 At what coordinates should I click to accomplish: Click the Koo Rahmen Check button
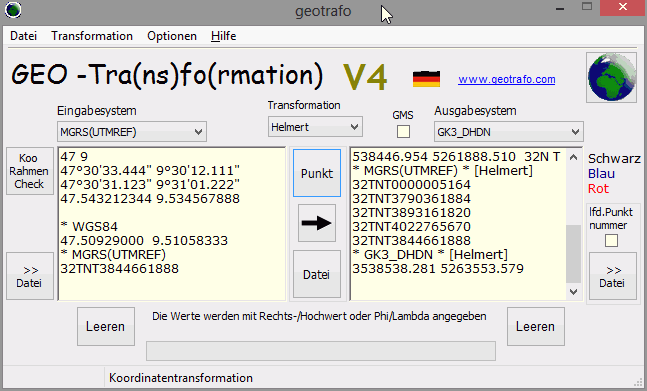30,171
